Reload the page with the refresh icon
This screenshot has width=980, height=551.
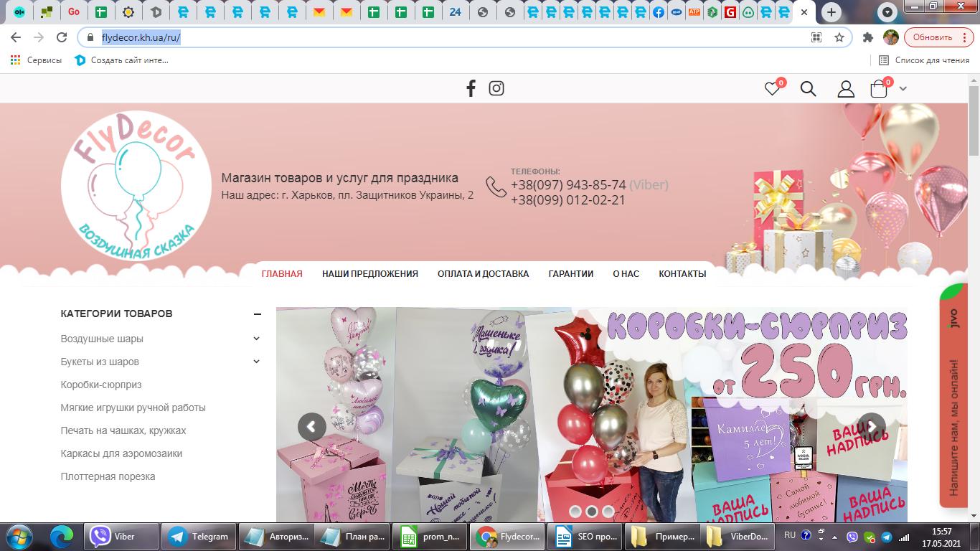tap(62, 37)
